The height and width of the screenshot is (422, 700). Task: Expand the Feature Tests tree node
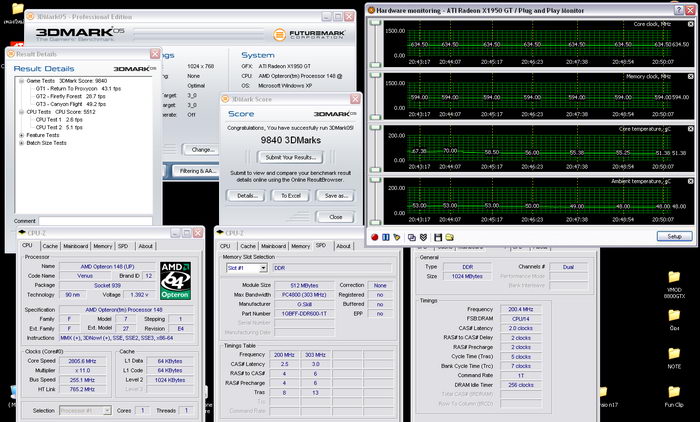tap(21, 135)
